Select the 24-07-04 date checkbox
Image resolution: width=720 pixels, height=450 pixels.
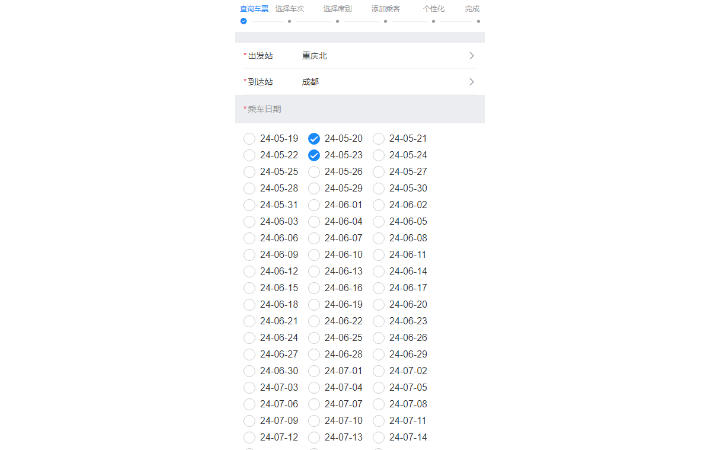pos(314,387)
